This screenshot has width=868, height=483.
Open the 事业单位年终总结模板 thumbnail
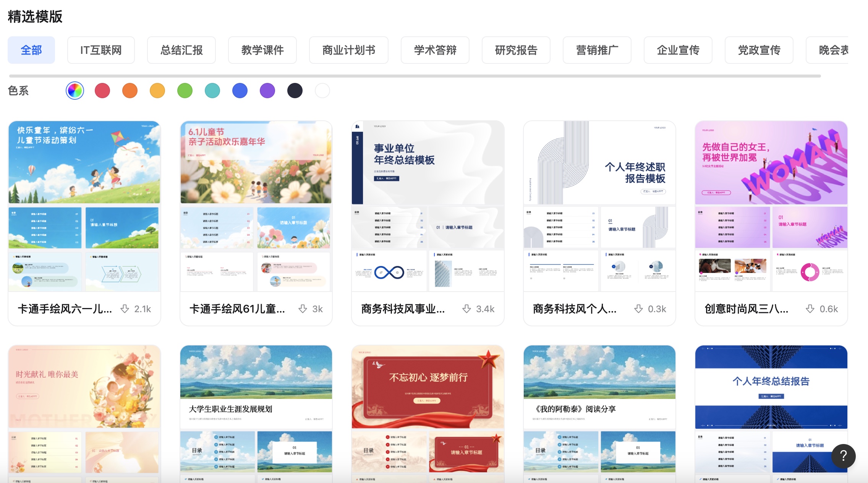[x=428, y=206]
